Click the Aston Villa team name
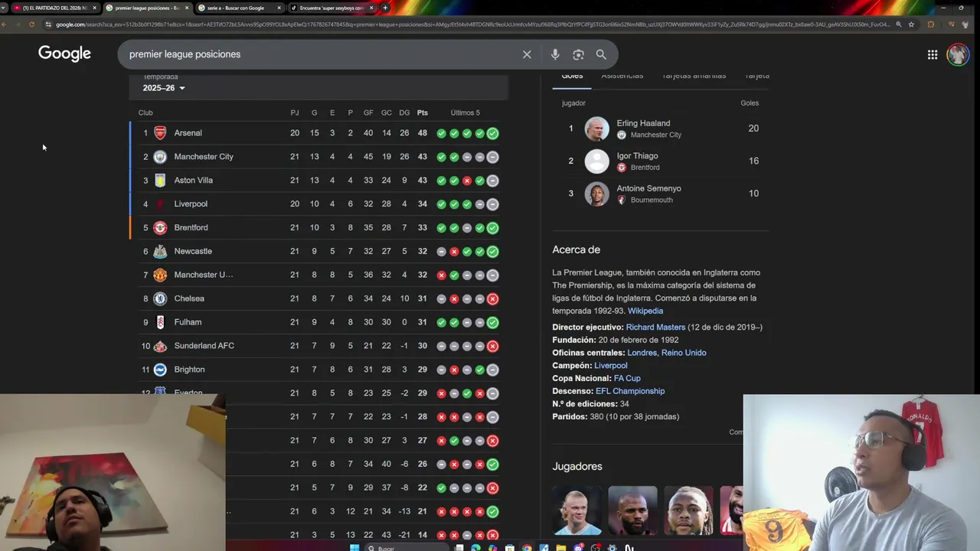This screenshot has height=551, width=980. pyautogui.click(x=194, y=181)
